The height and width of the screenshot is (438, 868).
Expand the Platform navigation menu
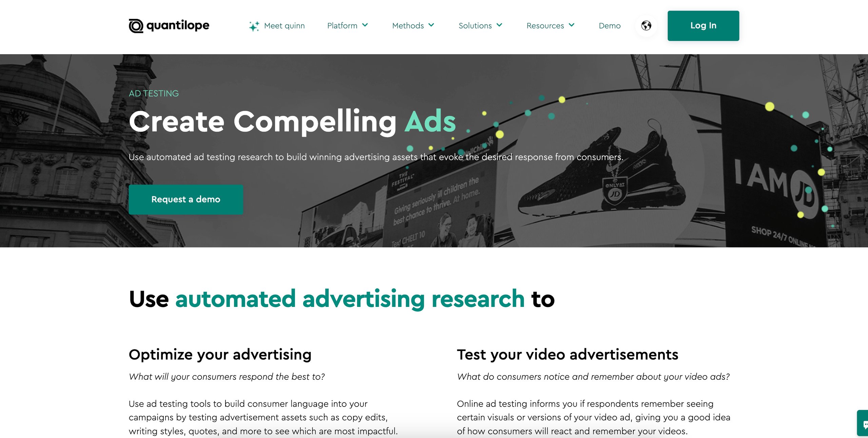348,25
